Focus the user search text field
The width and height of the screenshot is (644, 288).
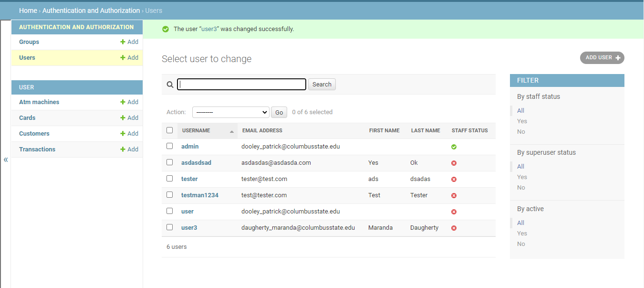click(241, 85)
